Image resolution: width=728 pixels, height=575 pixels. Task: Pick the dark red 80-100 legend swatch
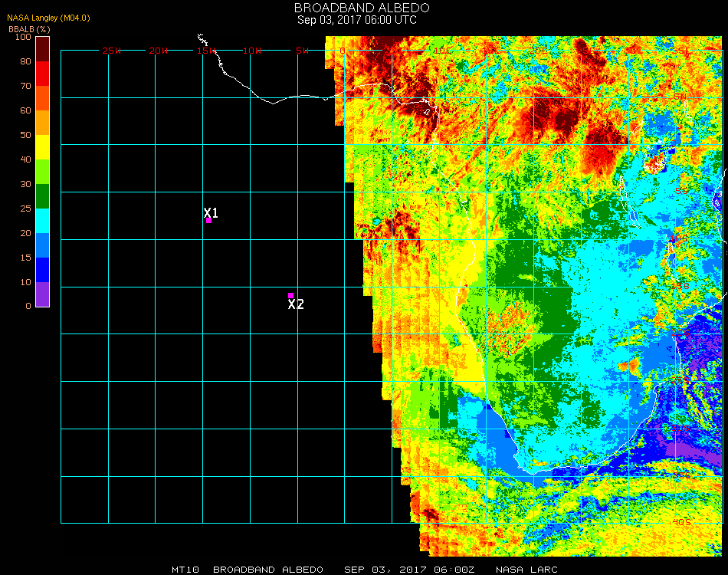point(43,49)
